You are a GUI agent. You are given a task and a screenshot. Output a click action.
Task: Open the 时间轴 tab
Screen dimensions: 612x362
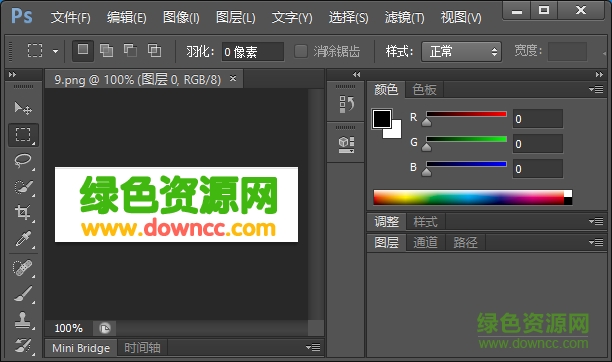(x=142, y=348)
